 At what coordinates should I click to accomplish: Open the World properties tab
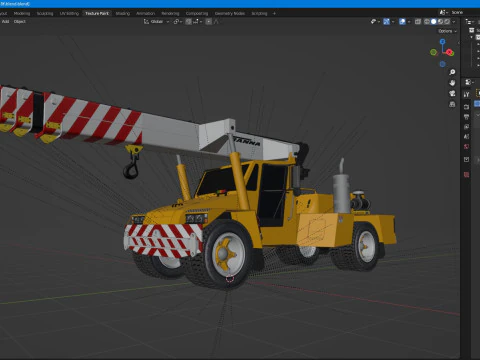point(466,146)
